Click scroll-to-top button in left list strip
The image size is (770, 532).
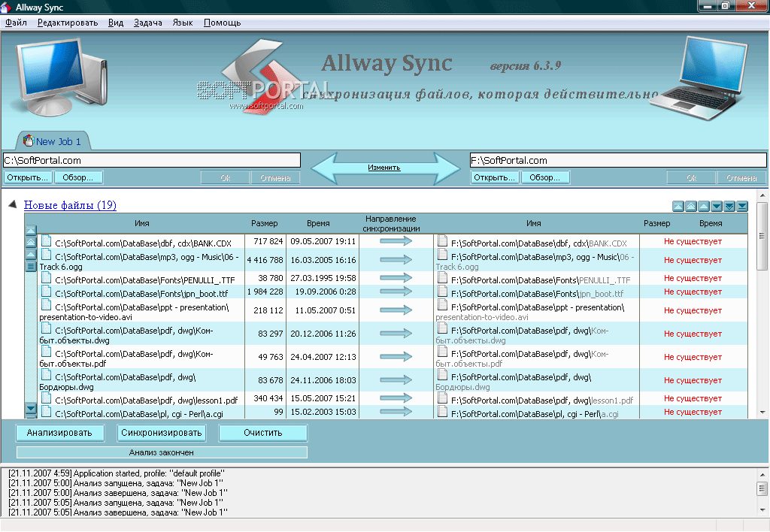pyautogui.click(x=30, y=230)
